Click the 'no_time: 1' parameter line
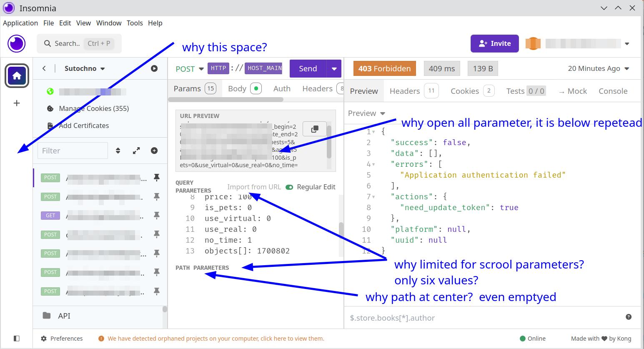The image size is (644, 349). [x=228, y=240]
